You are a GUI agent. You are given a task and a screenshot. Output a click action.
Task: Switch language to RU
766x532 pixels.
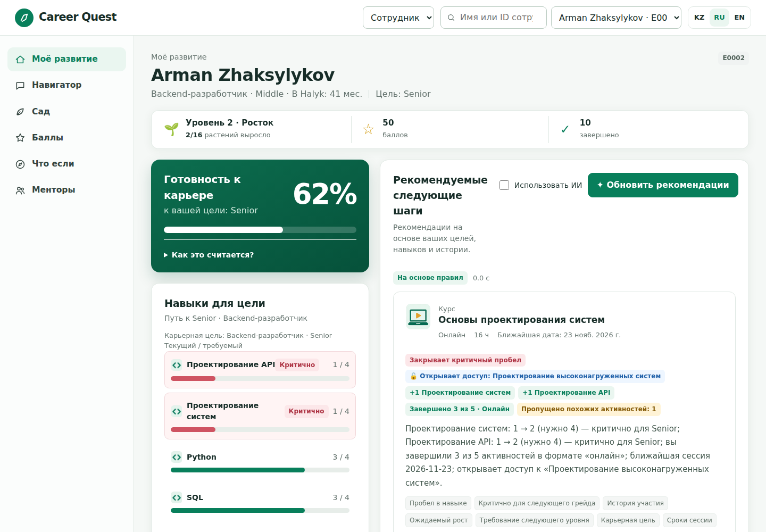(x=719, y=18)
